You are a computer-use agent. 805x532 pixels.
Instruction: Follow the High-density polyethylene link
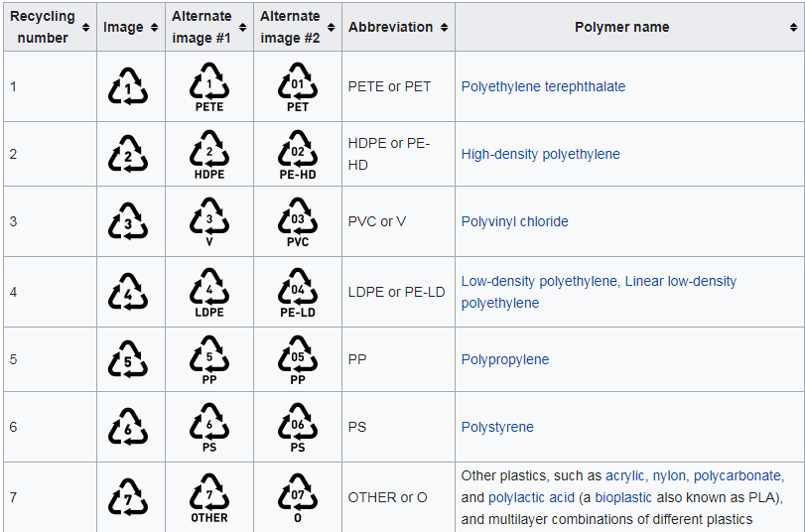541,154
